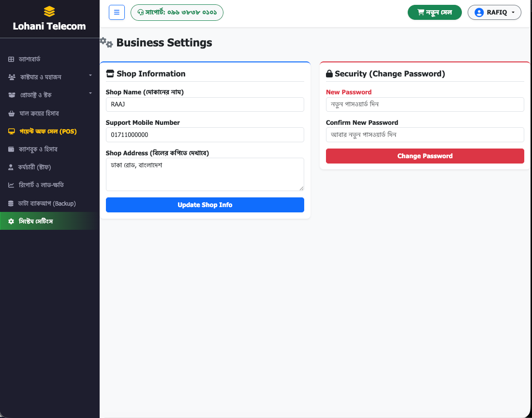Click the headset support icon
Viewport: 532px width, 418px height.
140,13
